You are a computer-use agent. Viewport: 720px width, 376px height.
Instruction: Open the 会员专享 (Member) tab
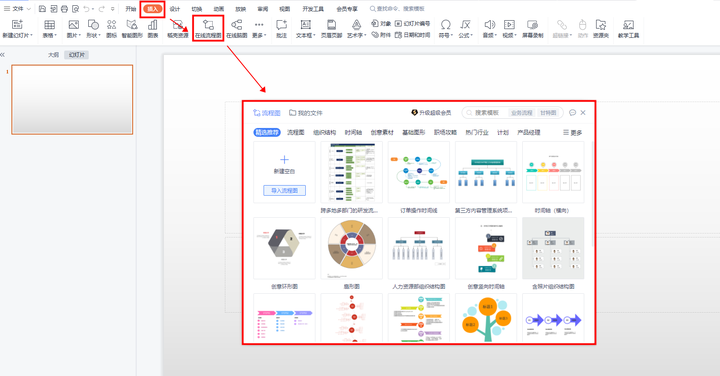[347, 9]
